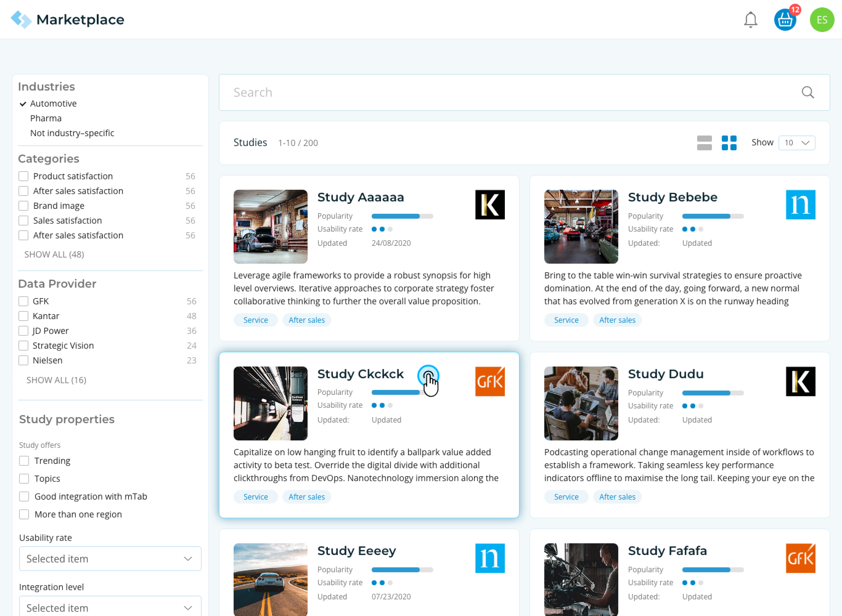Check More than one region
842x616 pixels.
coord(24,514)
